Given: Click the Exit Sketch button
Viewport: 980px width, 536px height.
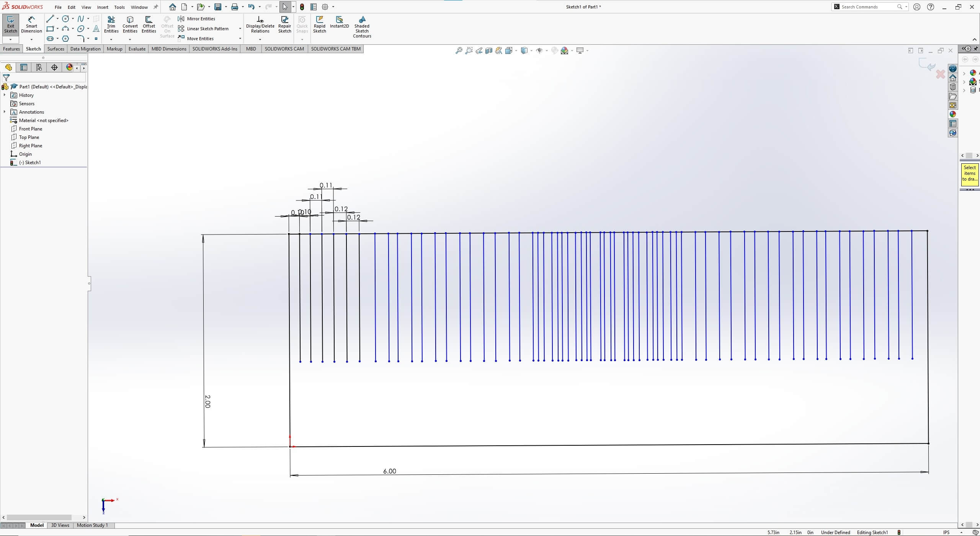Looking at the screenshot, I should [x=11, y=25].
